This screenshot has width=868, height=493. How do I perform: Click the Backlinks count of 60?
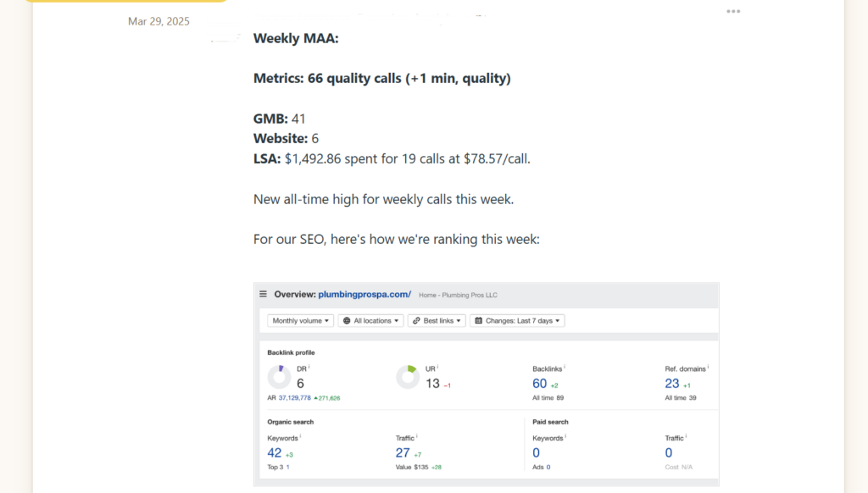pyautogui.click(x=539, y=383)
